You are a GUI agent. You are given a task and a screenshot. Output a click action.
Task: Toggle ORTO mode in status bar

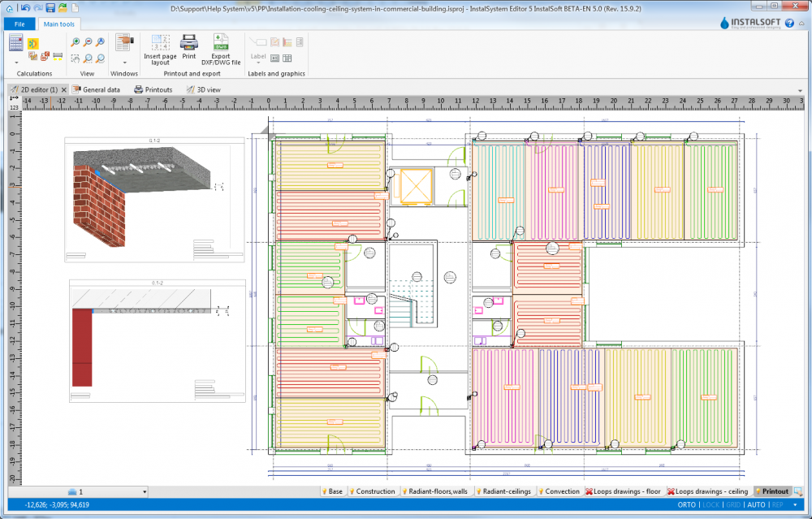pos(686,504)
